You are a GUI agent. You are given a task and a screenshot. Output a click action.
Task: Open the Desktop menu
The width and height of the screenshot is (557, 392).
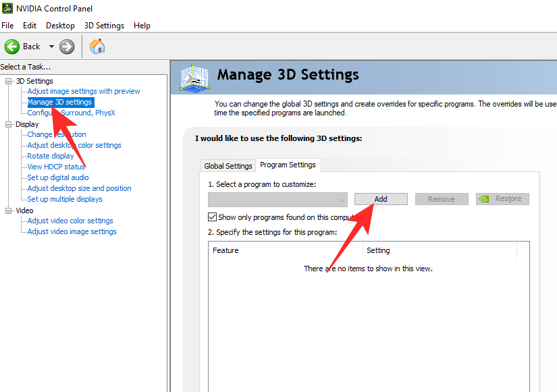click(x=60, y=26)
